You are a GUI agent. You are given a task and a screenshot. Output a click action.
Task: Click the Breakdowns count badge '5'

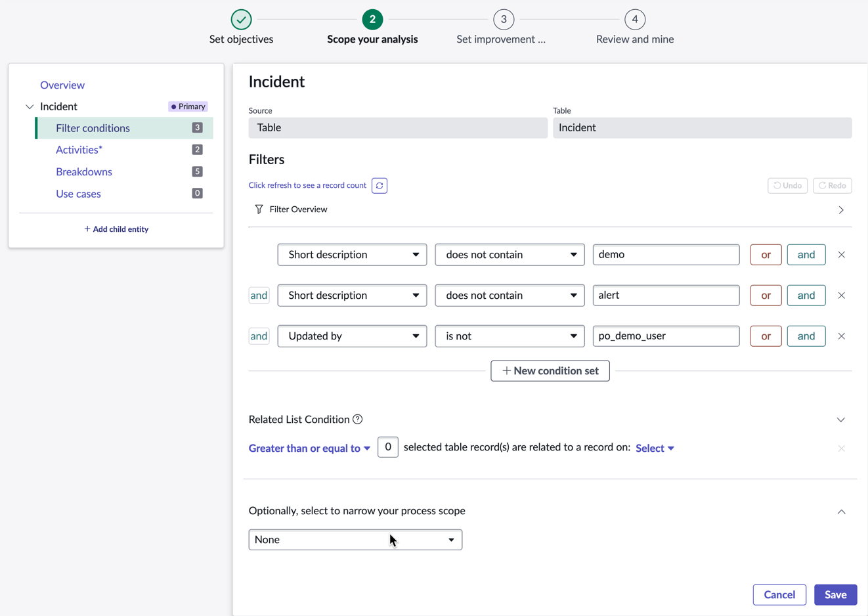pyautogui.click(x=197, y=172)
